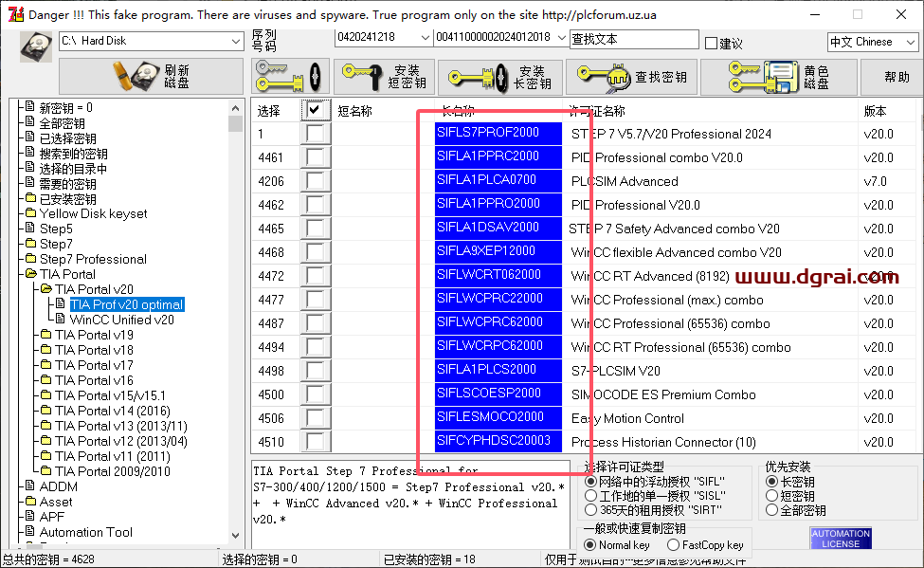Expand TIA Portal v15/v15.1 folder
924x568 pixels.
(x=110, y=395)
